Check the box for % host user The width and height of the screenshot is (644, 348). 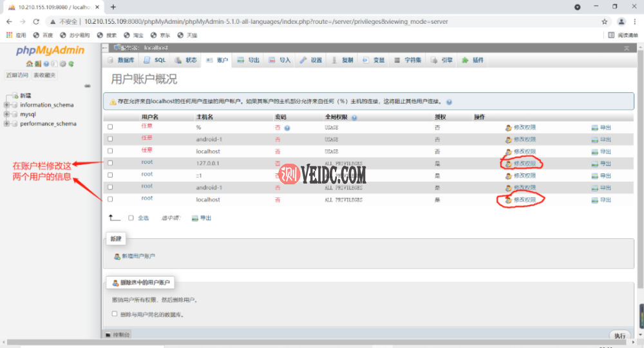(110, 127)
